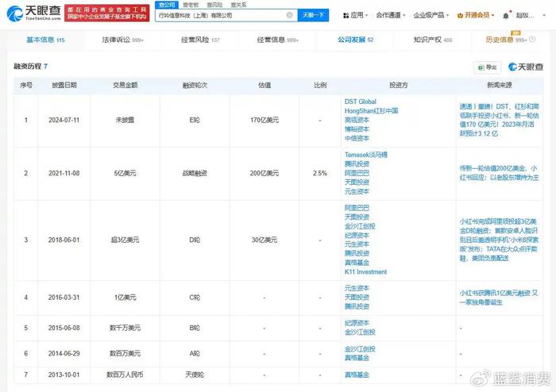This screenshot has width=556, height=392.
Task: Select the 查老板 search tab
Action: (x=191, y=5)
